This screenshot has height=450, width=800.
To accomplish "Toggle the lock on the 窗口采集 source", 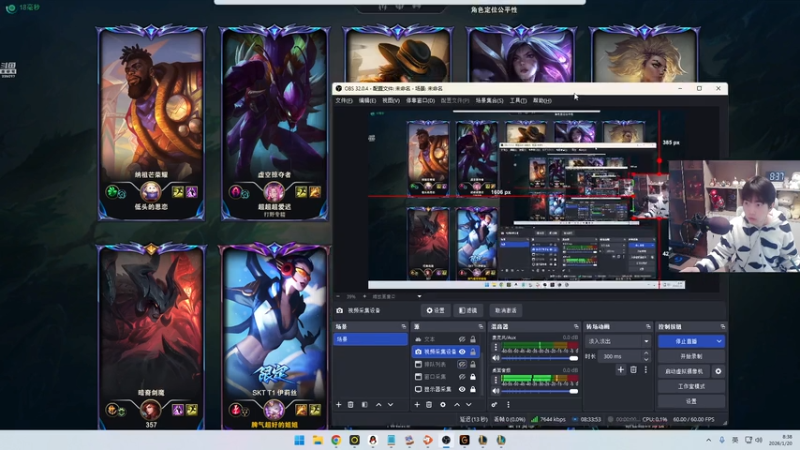I will (473, 377).
